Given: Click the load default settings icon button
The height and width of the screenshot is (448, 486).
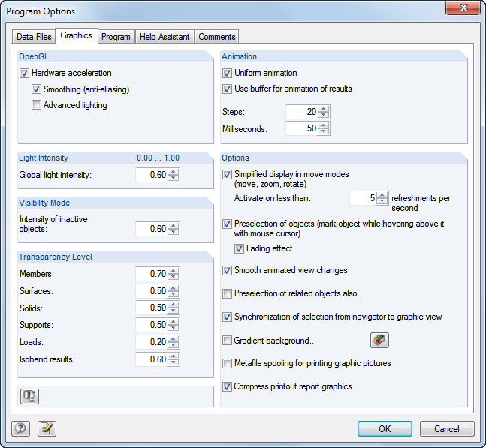Looking at the screenshot, I should [x=29, y=396].
